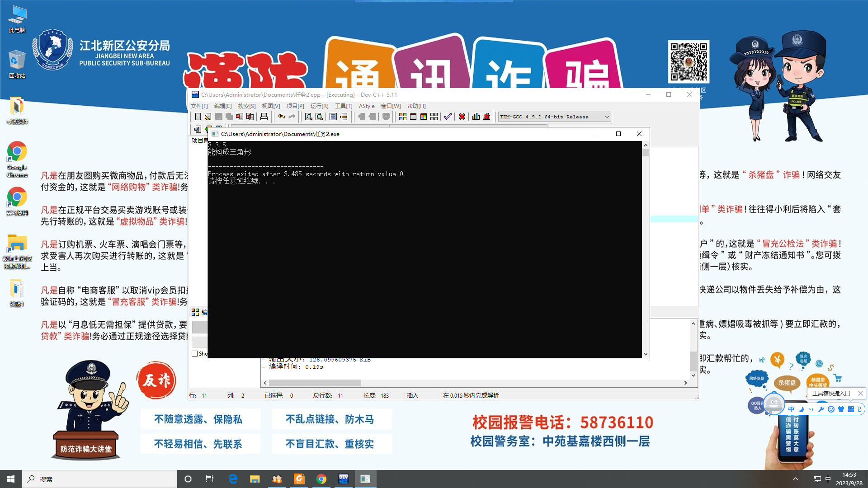This screenshot has height=488, width=868.
Task: Toggle the Shorten compiler paths checkbox
Action: click(x=195, y=353)
